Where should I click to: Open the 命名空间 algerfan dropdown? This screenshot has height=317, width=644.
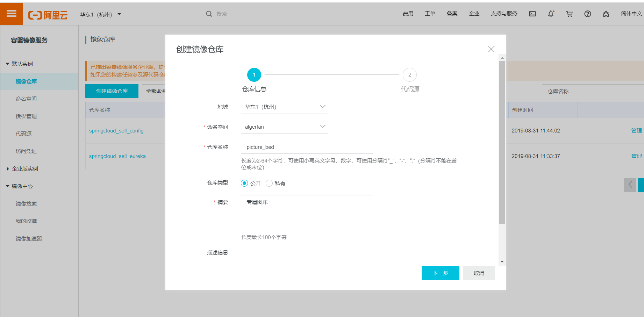click(x=285, y=127)
